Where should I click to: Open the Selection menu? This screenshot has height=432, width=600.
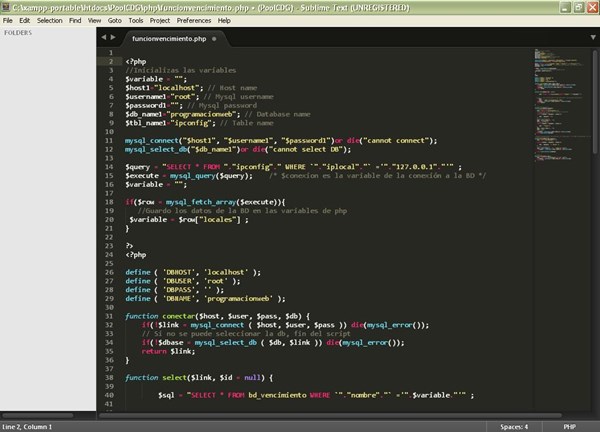(x=50, y=20)
